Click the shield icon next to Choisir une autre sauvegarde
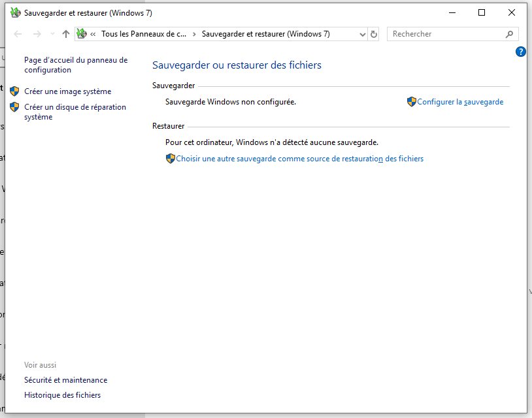532x418 pixels. coord(170,158)
